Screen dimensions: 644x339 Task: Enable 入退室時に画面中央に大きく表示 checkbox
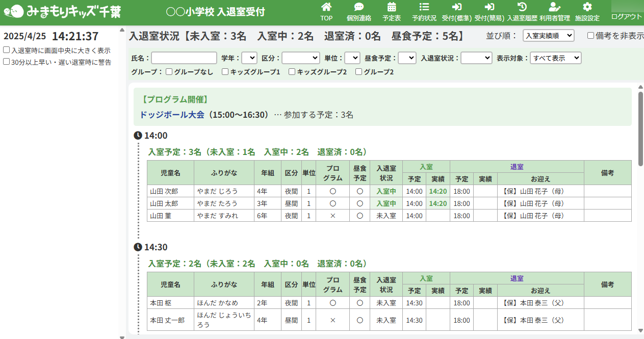click(7, 50)
